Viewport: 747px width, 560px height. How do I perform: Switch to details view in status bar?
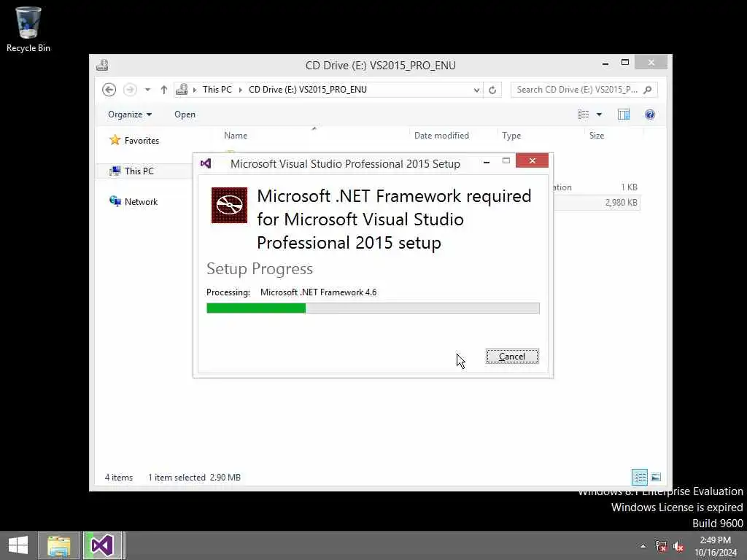click(x=640, y=477)
